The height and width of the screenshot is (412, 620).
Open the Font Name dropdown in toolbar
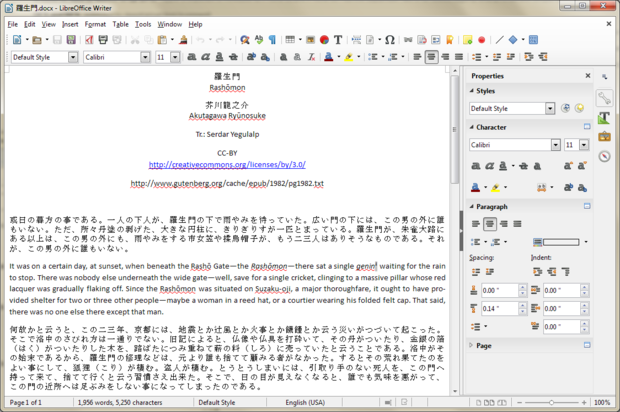[145, 57]
